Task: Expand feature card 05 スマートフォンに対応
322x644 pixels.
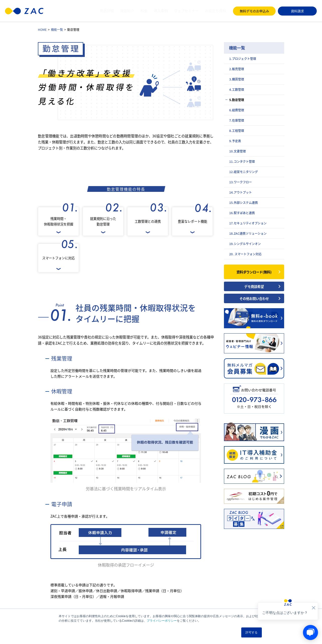Action: pos(58,258)
